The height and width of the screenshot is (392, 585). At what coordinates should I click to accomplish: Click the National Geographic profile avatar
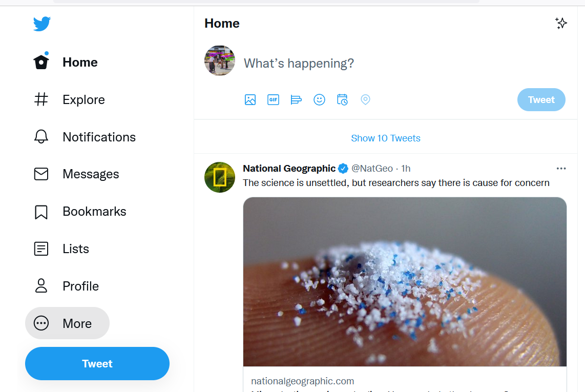(220, 177)
